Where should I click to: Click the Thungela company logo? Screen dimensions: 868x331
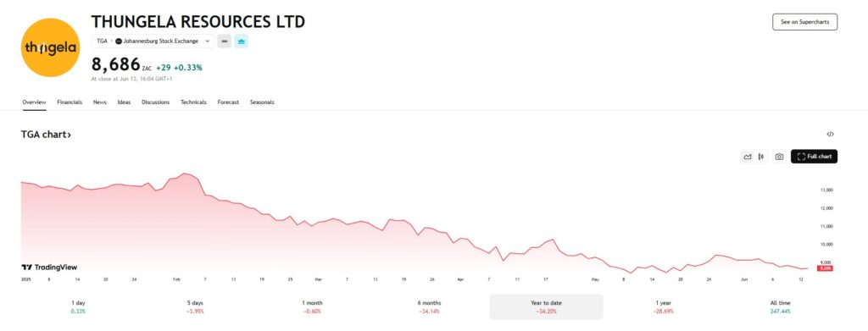(50, 47)
